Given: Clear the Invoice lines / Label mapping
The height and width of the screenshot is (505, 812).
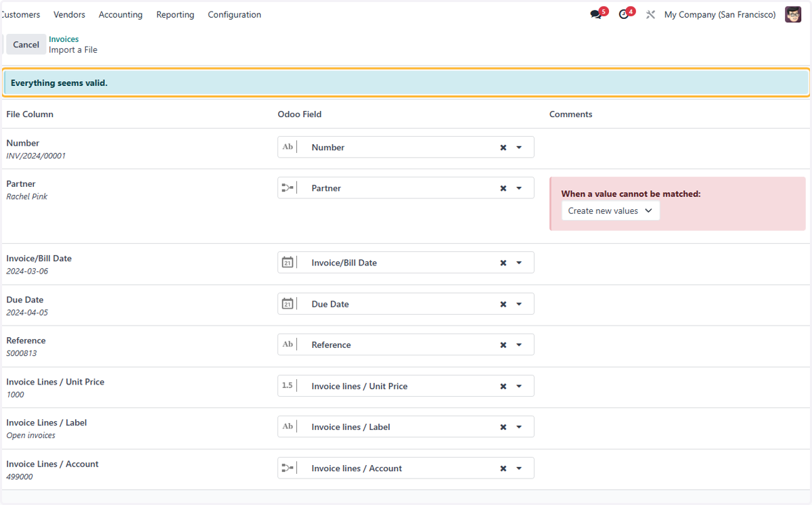Looking at the screenshot, I should click(503, 427).
